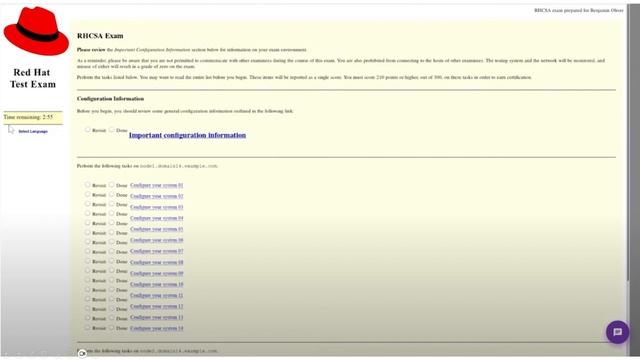Select Done for Configure your system 10
The image size is (640, 360).
click(111, 270)
